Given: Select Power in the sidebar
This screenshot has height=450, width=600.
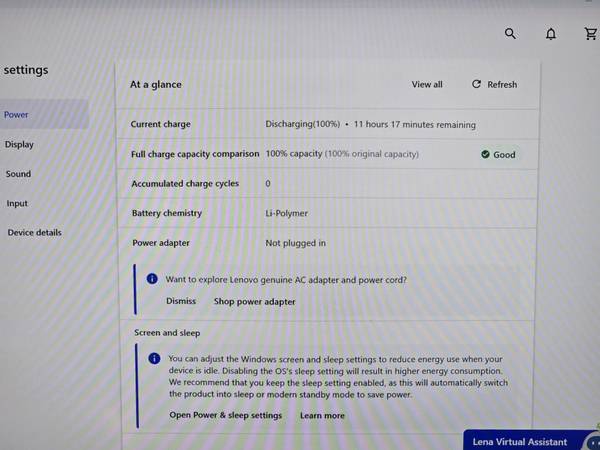Looking at the screenshot, I should [x=16, y=114].
